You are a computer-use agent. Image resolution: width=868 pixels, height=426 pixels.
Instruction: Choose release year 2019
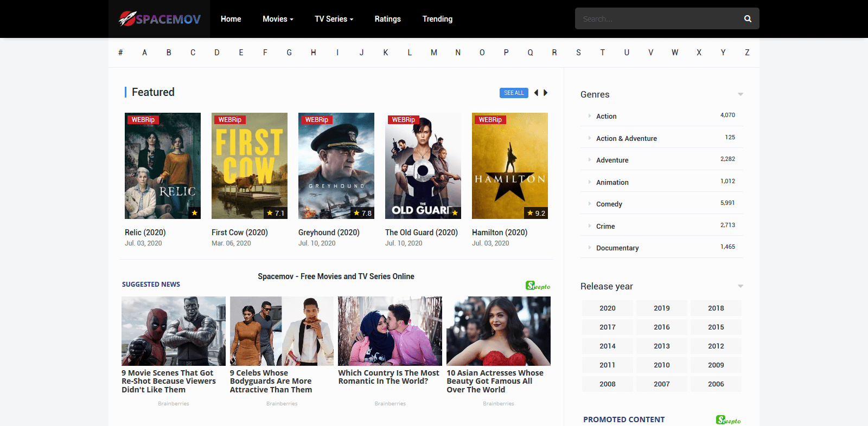click(x=662, y=308)
